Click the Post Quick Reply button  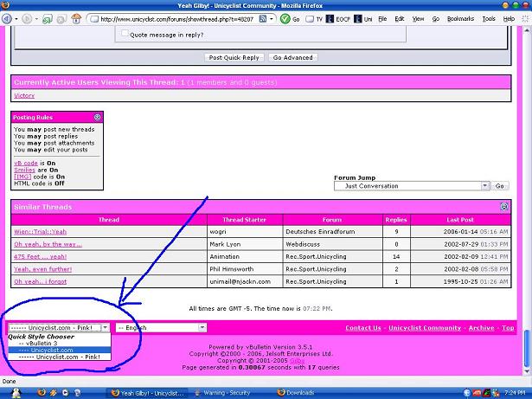[x=234, y=58]
